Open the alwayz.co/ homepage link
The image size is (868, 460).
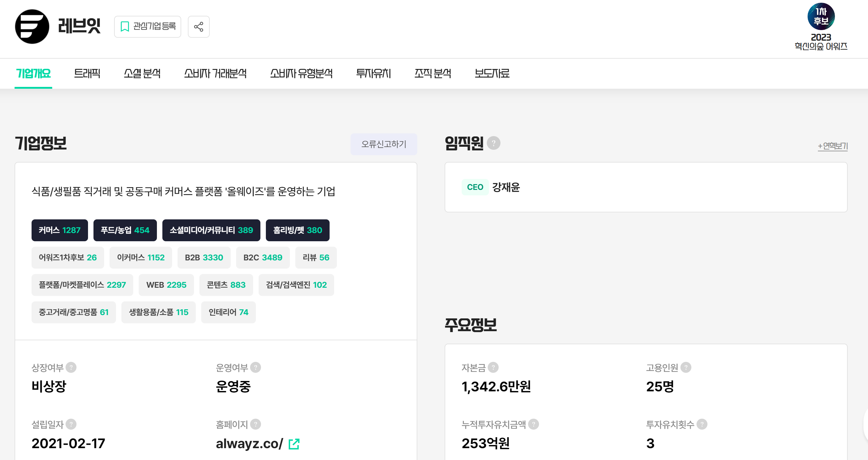[x=249, y=444]
